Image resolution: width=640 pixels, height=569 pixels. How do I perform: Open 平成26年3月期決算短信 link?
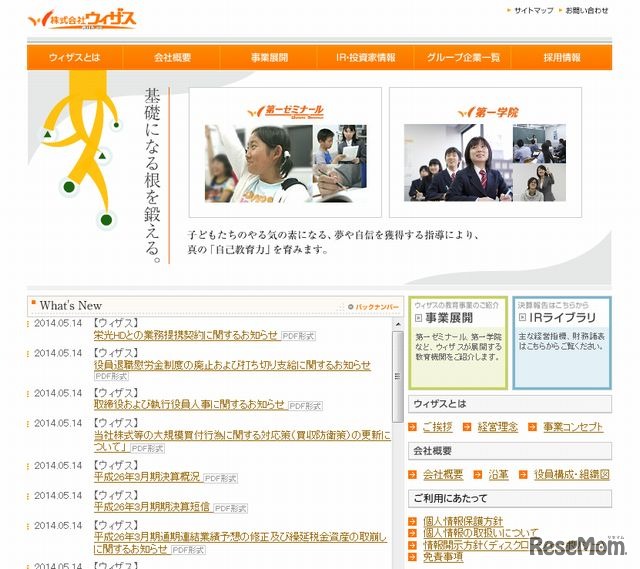(x=152, y=507)
